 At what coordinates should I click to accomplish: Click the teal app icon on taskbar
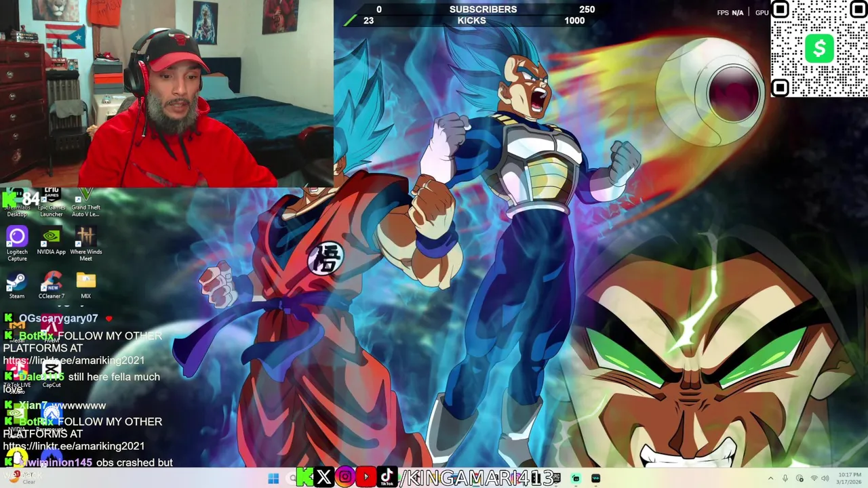point(576,479)
